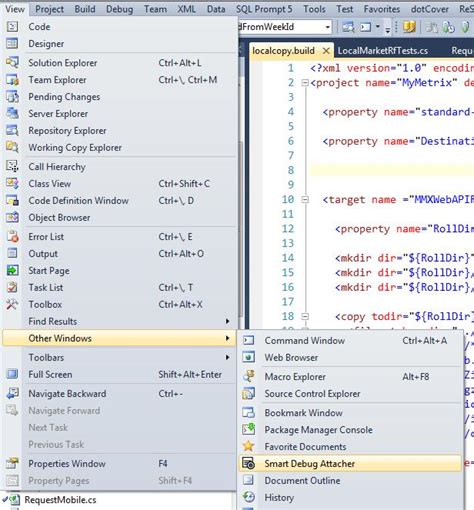The height and width of the screenshot is (510, 474).
Task: Collapse the project element on line 2
Action: point(305,82)
